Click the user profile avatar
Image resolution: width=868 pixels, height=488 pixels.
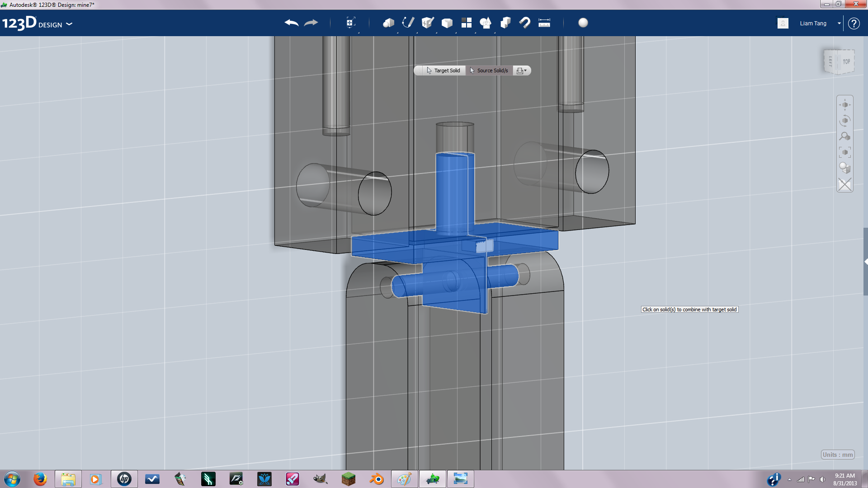pos(783,23)
